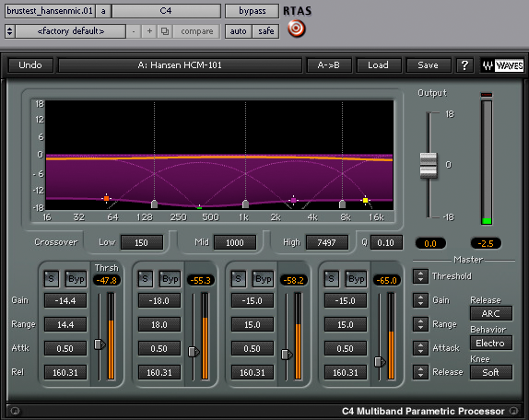Screen dimensions: 529x420
Task: Click band 3 Attk field showing 0.50
Action: (253, 348)
